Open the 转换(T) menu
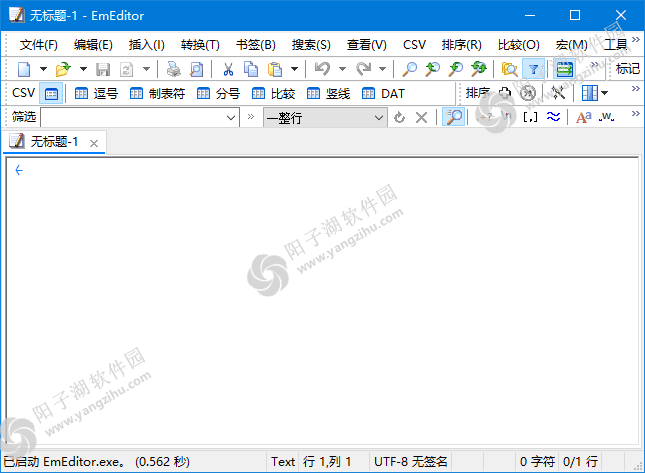645x473 pixels. (200, 44)
